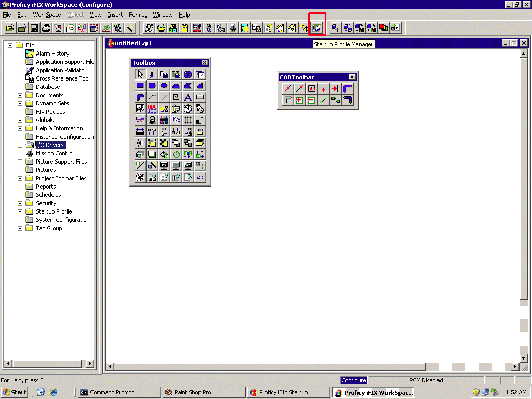Screen dimensions: 532x399
Task: Select Alarm History in the tree
Action: (52, 54)
